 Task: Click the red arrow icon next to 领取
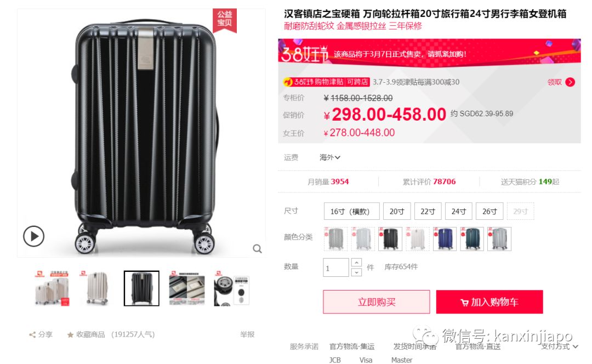click(571, 82)
